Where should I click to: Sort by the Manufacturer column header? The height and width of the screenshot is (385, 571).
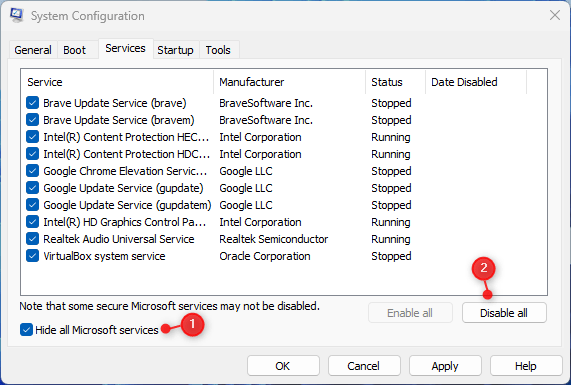tap(290, 82)
